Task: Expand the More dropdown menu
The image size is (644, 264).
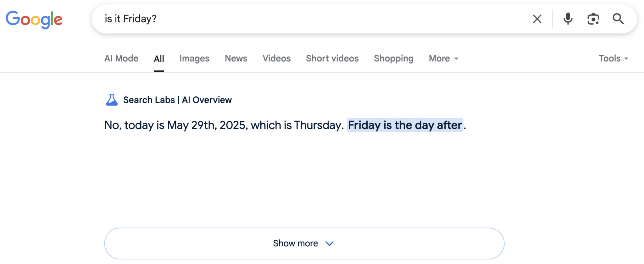Action: point(444,59)
